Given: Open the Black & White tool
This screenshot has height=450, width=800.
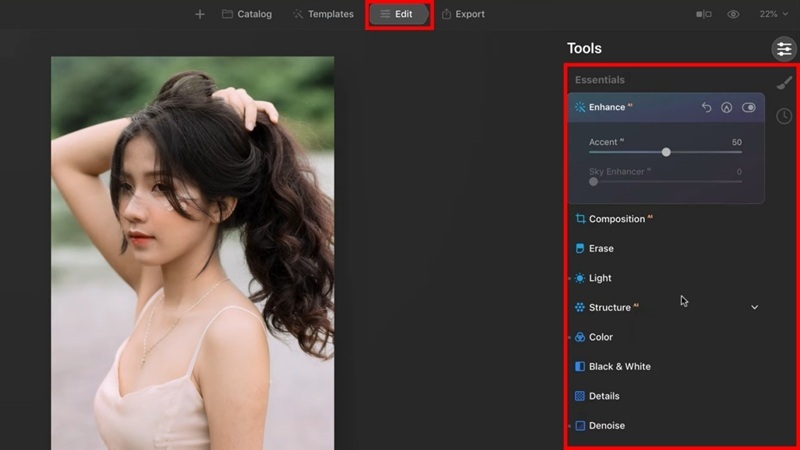Looking at the screenshot, I should click(x=619, y=366).
